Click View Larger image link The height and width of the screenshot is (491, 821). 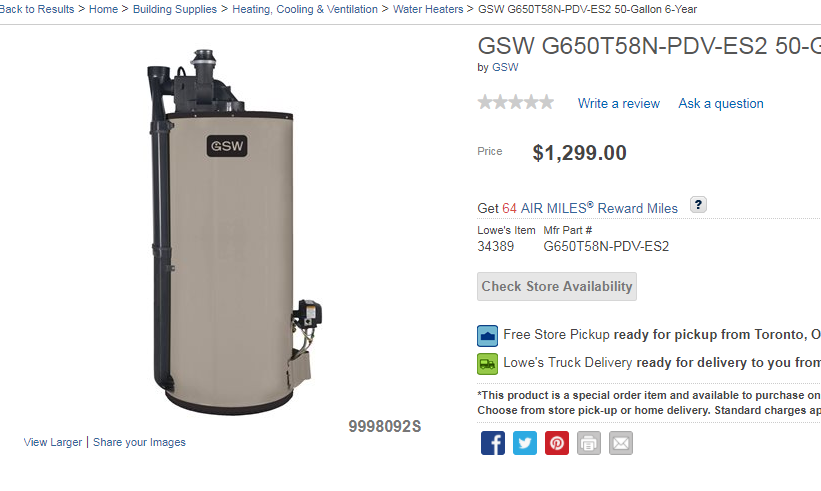[52, 442]
